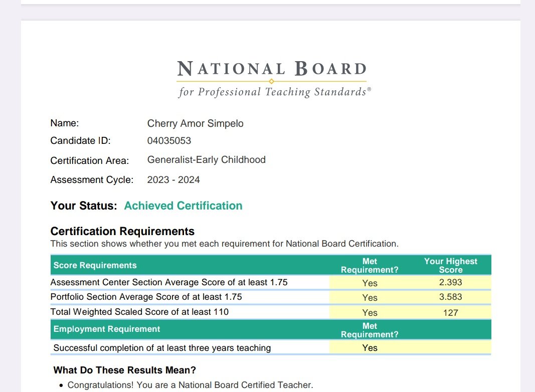Screen dimensions: 535x392
Task: Select 'Generalist-Early Childhood' value
Action: (207, 160)
